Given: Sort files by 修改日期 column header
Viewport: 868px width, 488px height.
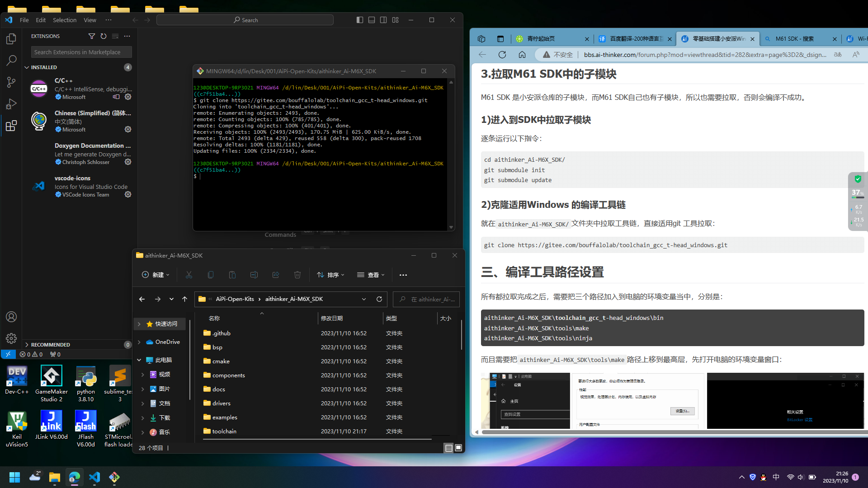Looking at the screenshot, I should (350, 319).
